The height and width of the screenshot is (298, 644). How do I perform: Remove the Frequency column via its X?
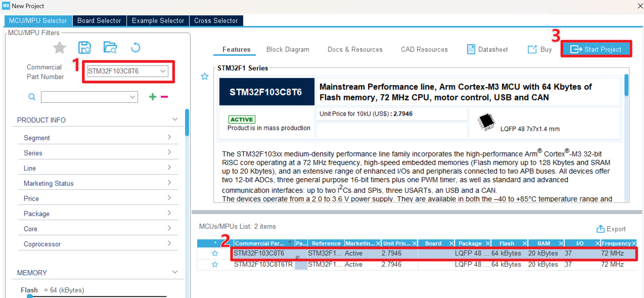(x=634, y=243)
